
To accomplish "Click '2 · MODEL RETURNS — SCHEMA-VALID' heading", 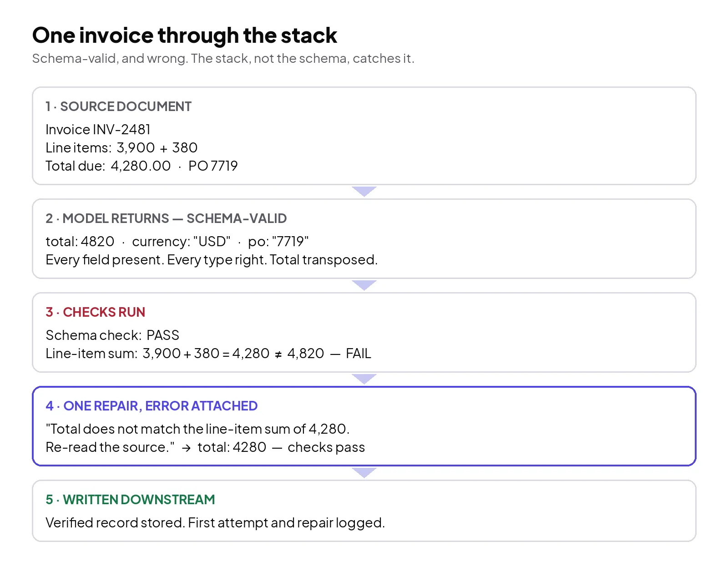I will (x=166, y=218).
